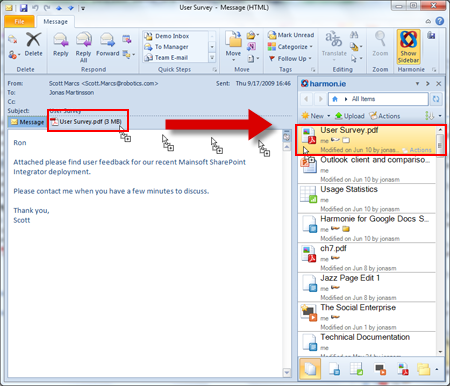Click harmon.ie sidebar Home icon
The height and width of the screenshot is (386, 450).
[335, 99]
